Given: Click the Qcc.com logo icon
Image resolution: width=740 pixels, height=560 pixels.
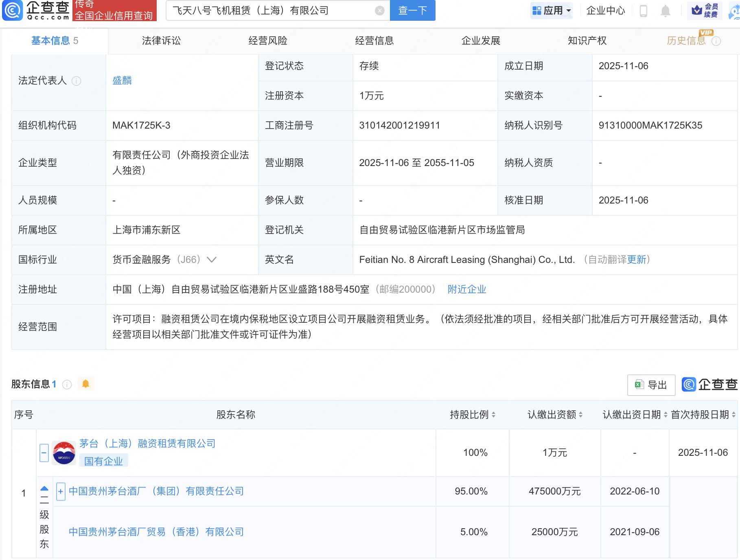Looking at the screenshot, I should (x=13, y=11).
